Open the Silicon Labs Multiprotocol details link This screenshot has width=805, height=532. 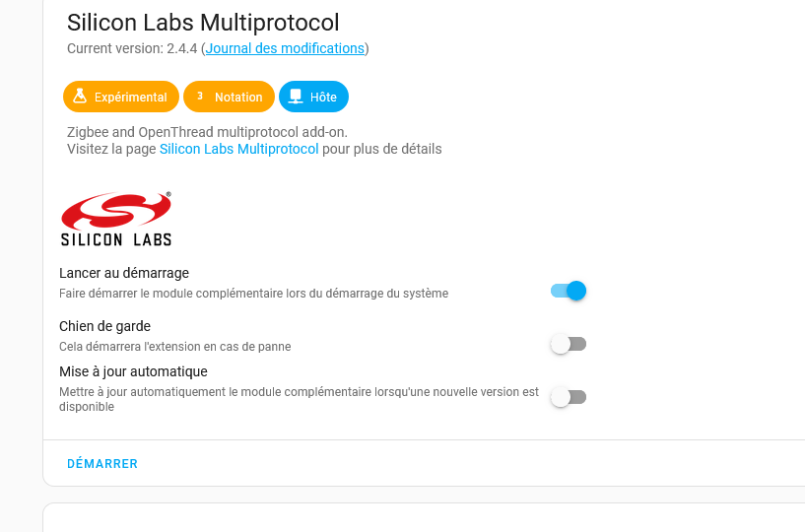238,150
